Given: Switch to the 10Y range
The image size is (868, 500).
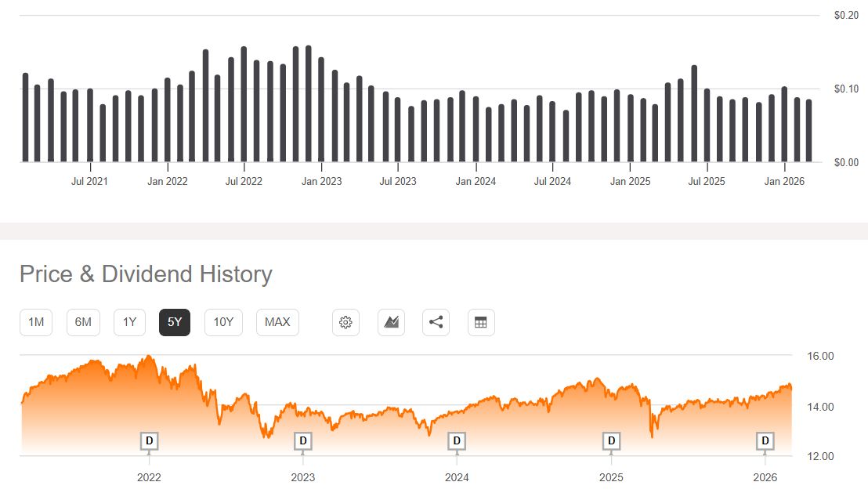Looking at the screenshot, I should [223, 322].
